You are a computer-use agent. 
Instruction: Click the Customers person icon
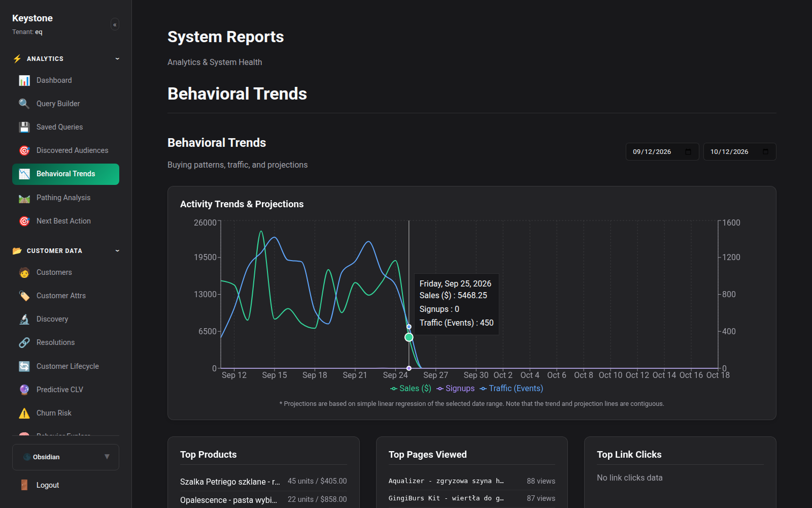[x=24, y=272]
